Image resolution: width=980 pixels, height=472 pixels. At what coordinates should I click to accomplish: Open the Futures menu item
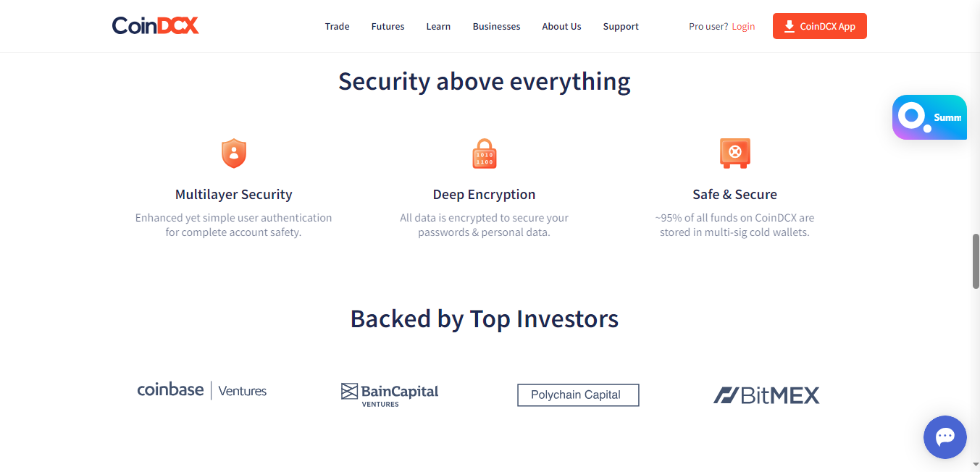388,27
